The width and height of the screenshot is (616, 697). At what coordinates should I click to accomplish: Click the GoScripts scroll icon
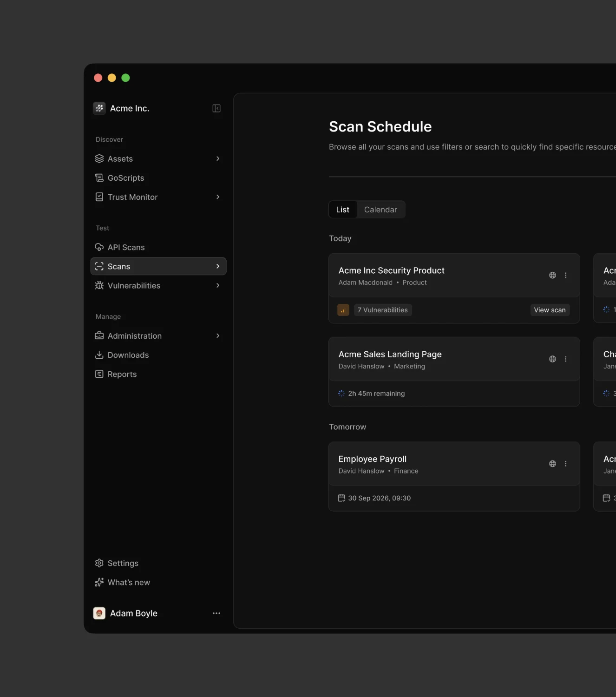pos(99,178)
